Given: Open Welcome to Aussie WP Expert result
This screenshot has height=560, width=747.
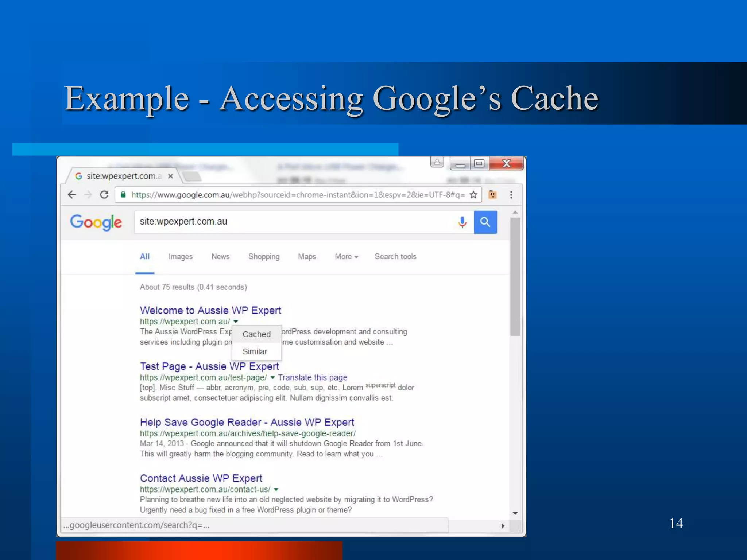Looking at the screenshot, I should click(x=210, y=310).
